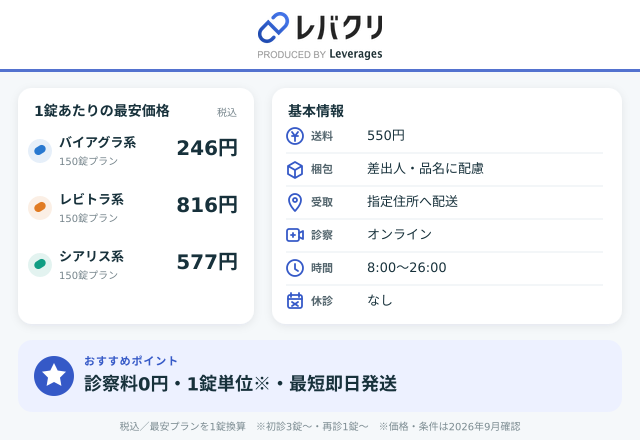Image resolution: width=640 pixels, height=440 pixels.
Task: Click the clock icon beside 時間
Action: click(295, 268)
